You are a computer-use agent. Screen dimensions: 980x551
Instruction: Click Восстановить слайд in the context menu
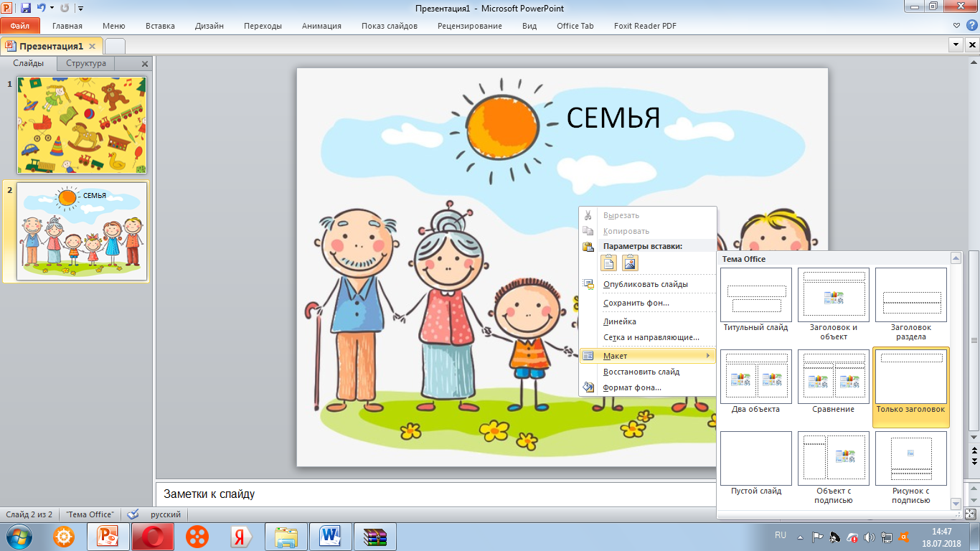(641, 372)
